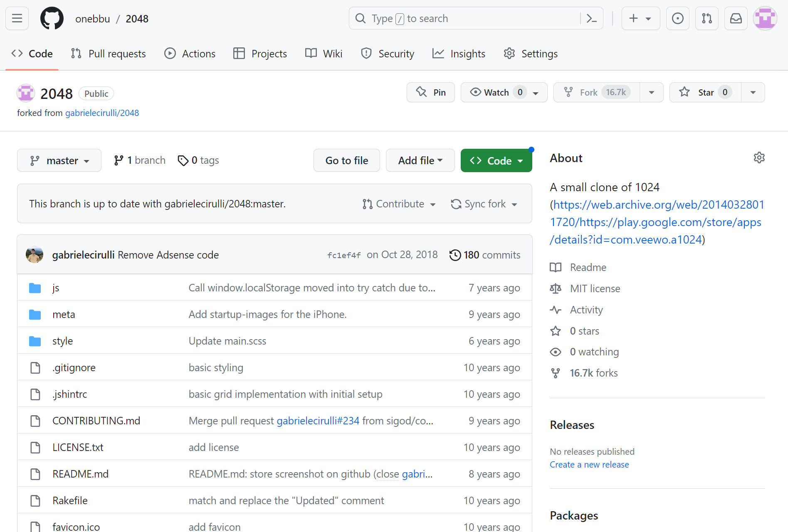Open the green Code clone dropdown

496,160
